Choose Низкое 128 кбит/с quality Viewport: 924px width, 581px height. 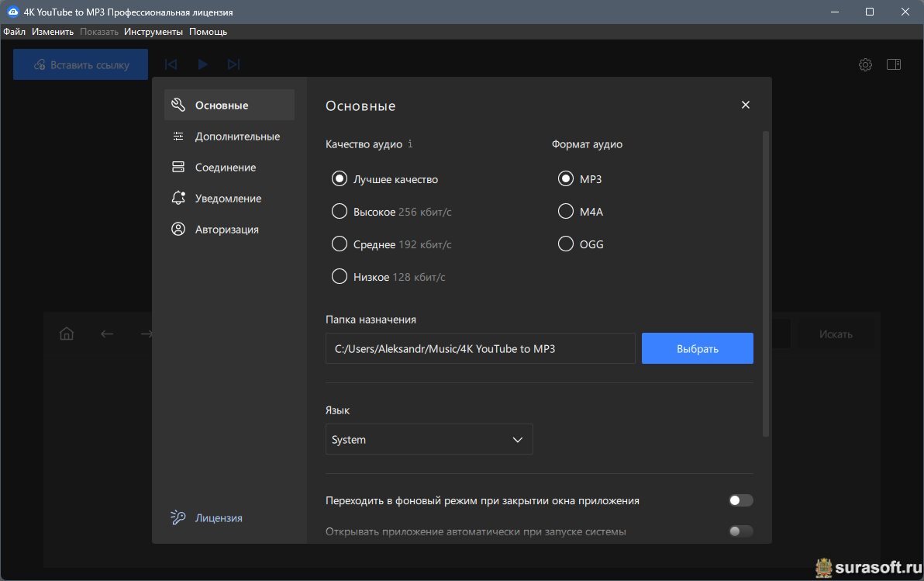coord(388,277)
